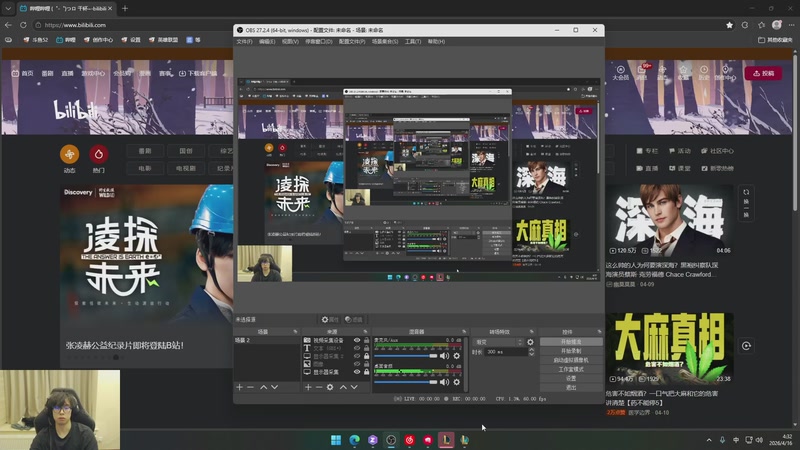Move source down in sources panel
The height and width of the screenshot is (450, 800).
[x=354, y=387]
